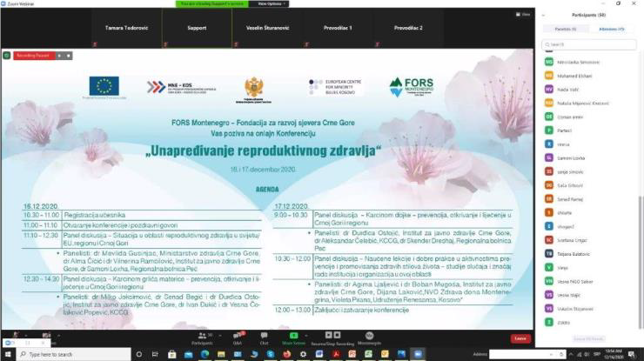Screen dimensions: 644x361
Task: Stop recording with the square stop control
Action: (68, 56)
